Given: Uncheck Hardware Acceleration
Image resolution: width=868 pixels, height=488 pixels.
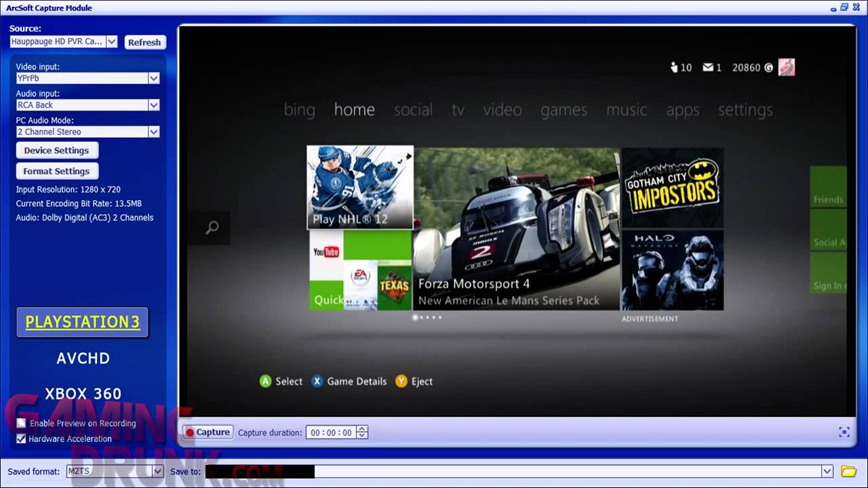Looking at the screenshot, I should [x=21, y=439].
